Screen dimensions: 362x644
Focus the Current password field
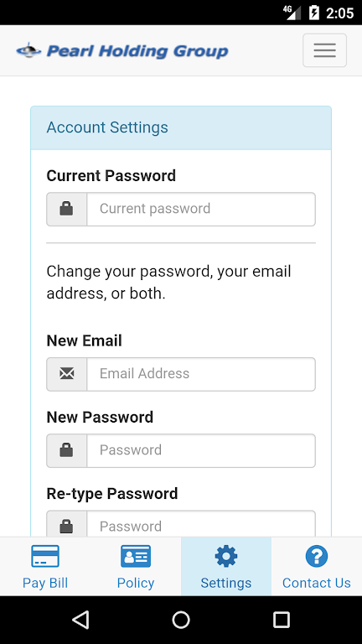point(201,209)
